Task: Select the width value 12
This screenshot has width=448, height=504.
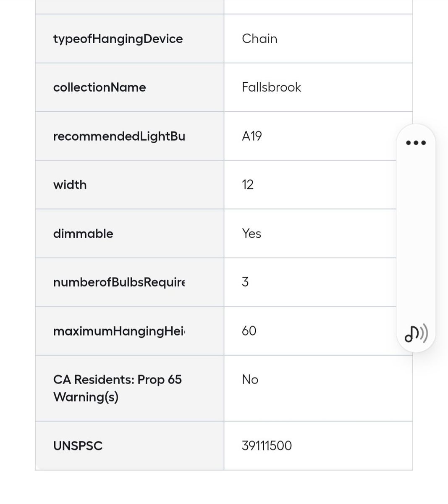Action: point(248,185)
